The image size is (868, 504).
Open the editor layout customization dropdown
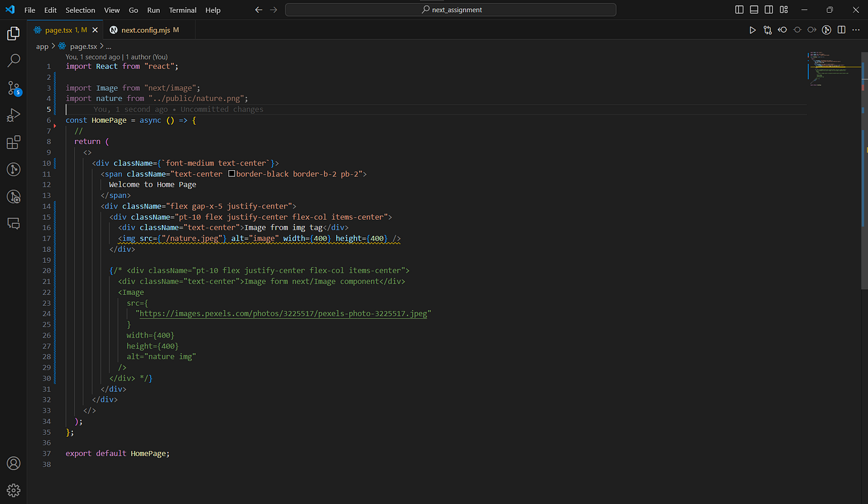click(784, 10)
